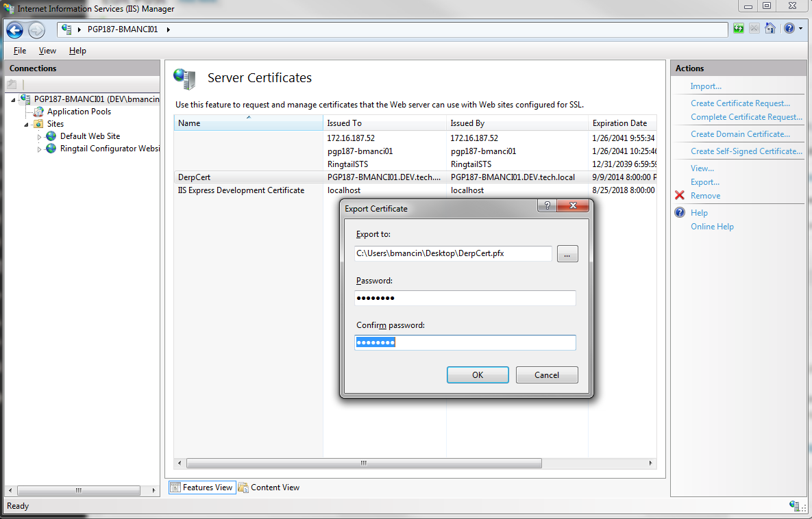Expand the Ringtail Configurator Website node
The height and width of the screenshot is (519, 812).
click(x=39, y=149)
